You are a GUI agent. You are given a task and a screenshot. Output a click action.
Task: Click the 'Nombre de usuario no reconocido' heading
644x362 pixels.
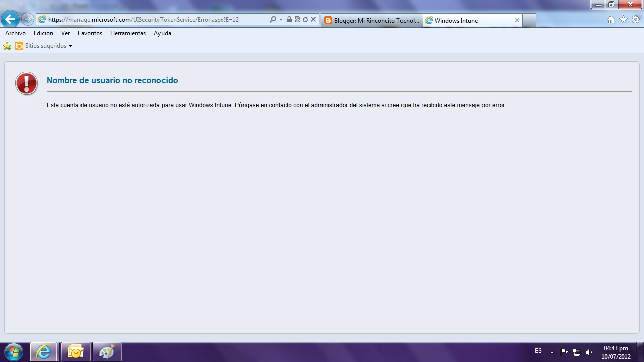[112, 80]
